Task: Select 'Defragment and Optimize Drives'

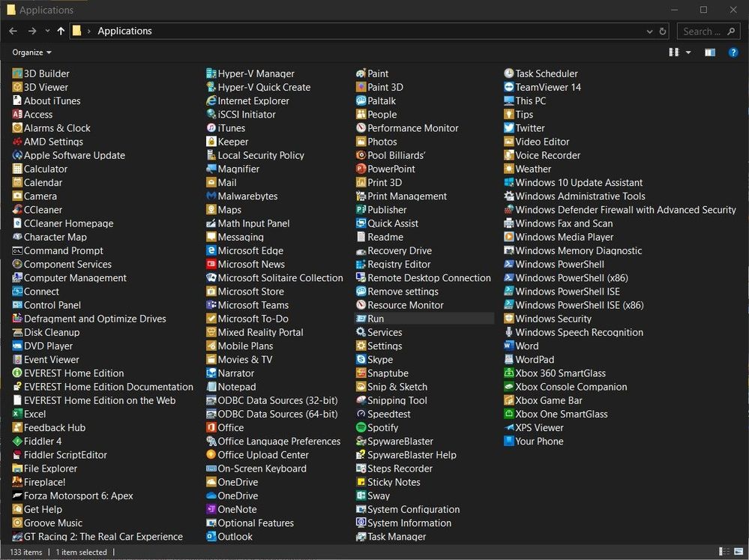Action: (x=89, y=319)
